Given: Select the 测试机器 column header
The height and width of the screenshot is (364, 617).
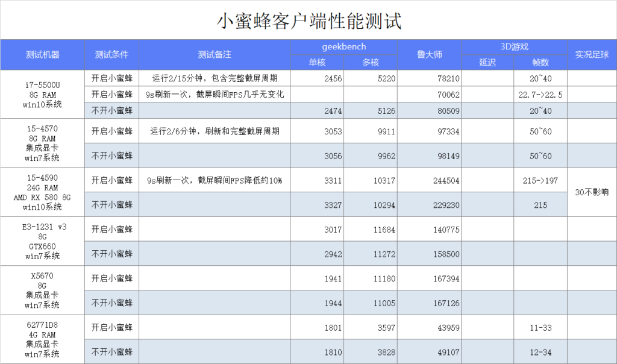Looking at the screenshot, I should tap(43, 55).
